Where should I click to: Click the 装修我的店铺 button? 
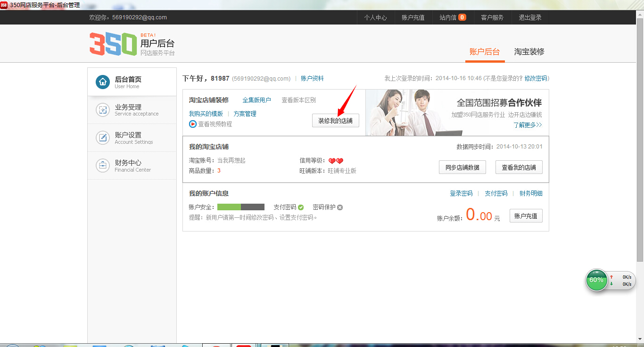point(335,121)
